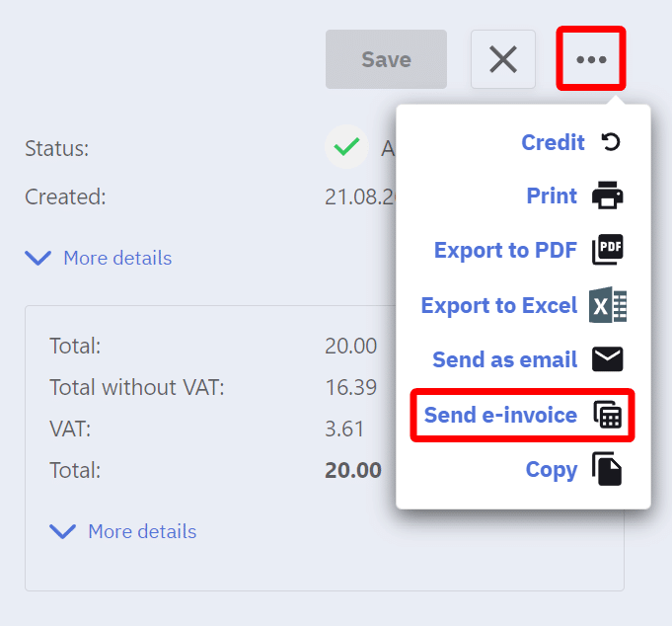Click the green Excel spreadsheet icon
The image size is (672, 626).
pyautogui.click(x=608, y=306)
